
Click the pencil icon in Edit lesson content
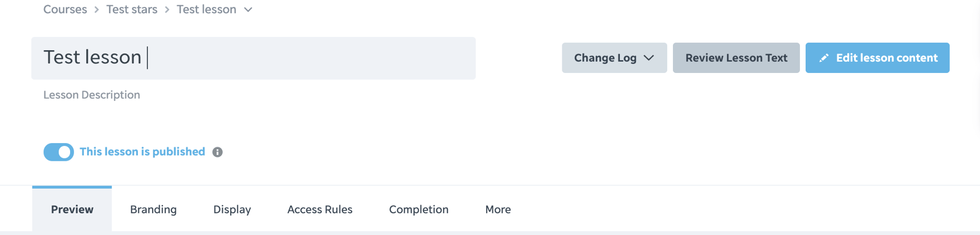point(824,58)
